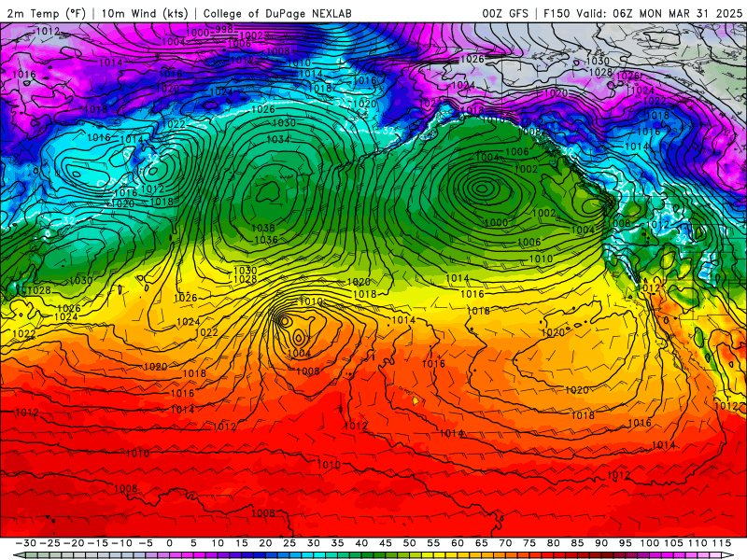Click the -30 value on temperature scale

[26, 543]
